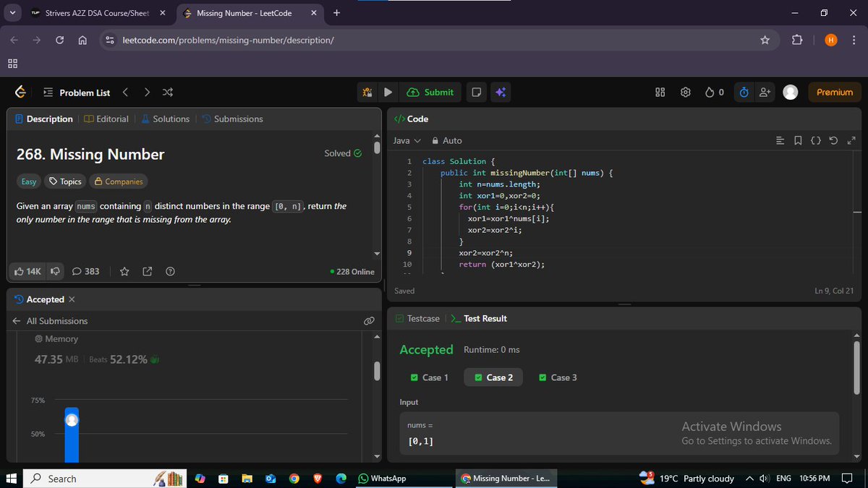Select Case 2 test case

click(493, 377)
